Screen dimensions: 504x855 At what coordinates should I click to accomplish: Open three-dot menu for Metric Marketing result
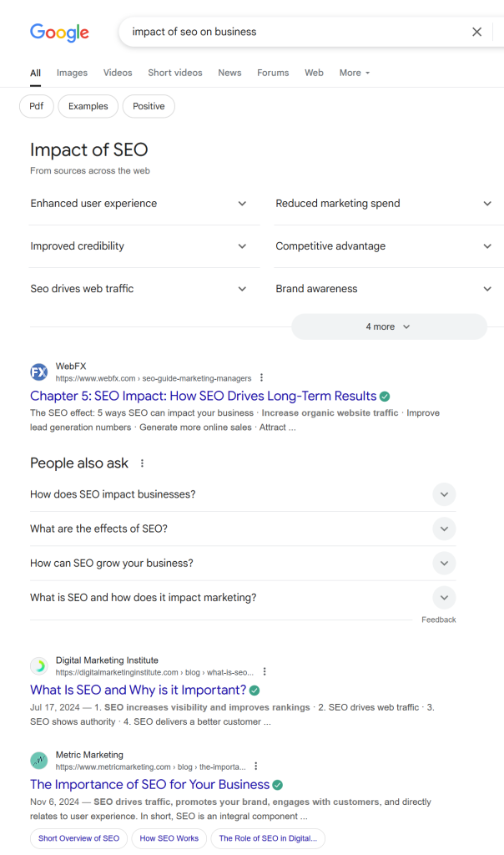coord(256,766)
